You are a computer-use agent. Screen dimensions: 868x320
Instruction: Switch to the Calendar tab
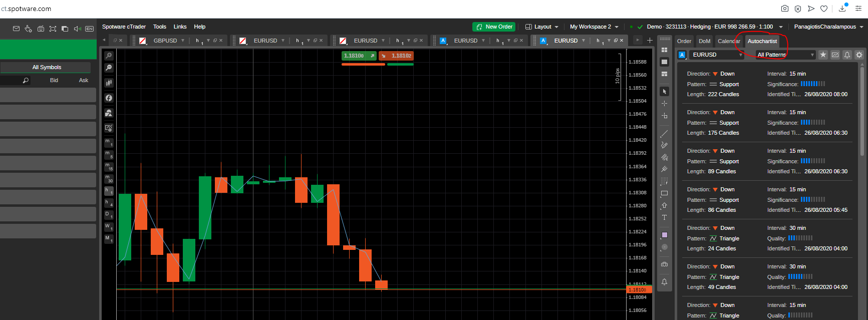728,42
